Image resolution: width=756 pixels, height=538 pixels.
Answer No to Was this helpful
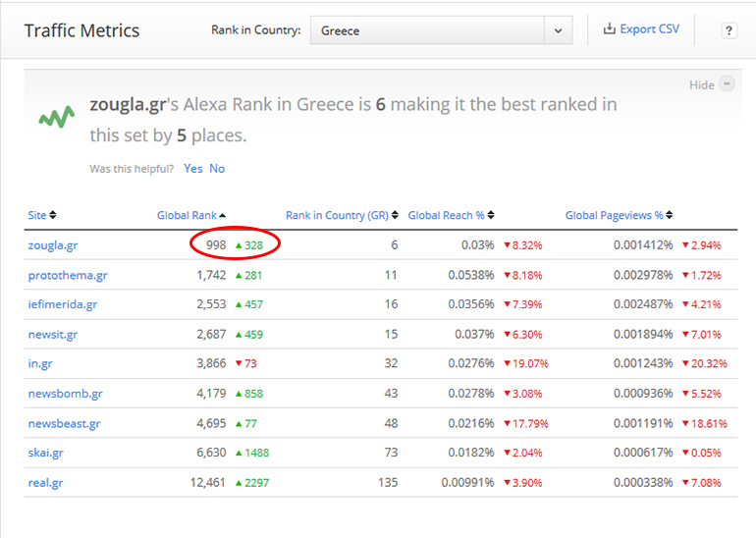(x=217, y=169)
